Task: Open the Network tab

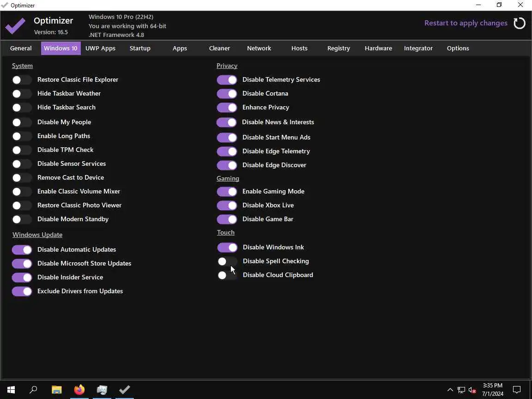Action: click(259, 48)
